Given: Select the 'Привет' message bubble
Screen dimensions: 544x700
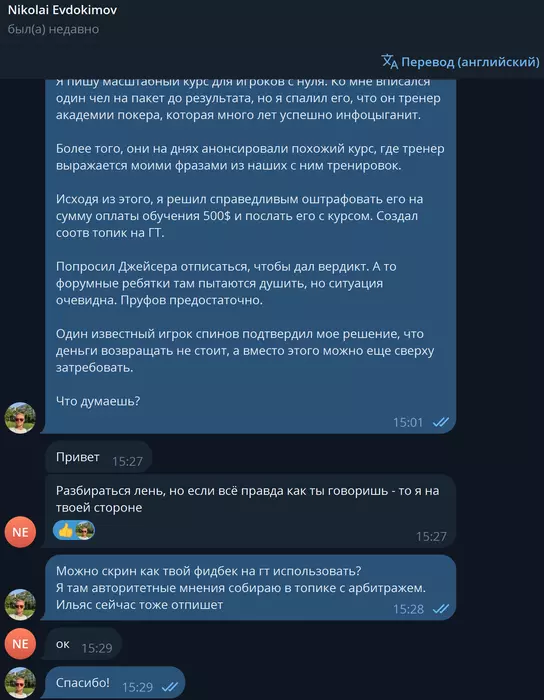Looking at the screenshot, I should click(x=99, y=457).
